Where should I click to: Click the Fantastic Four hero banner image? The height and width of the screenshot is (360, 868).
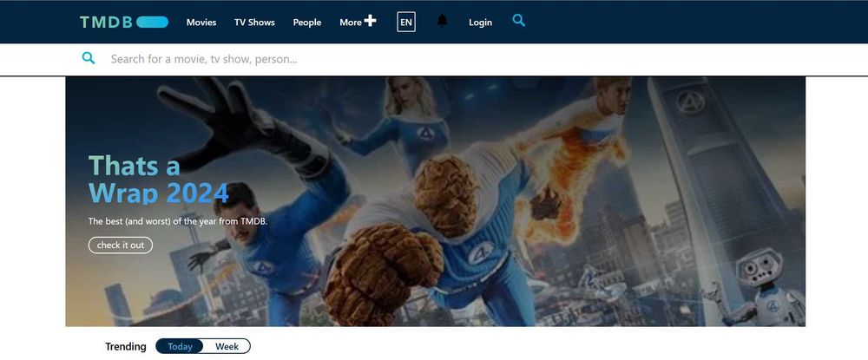435,201
